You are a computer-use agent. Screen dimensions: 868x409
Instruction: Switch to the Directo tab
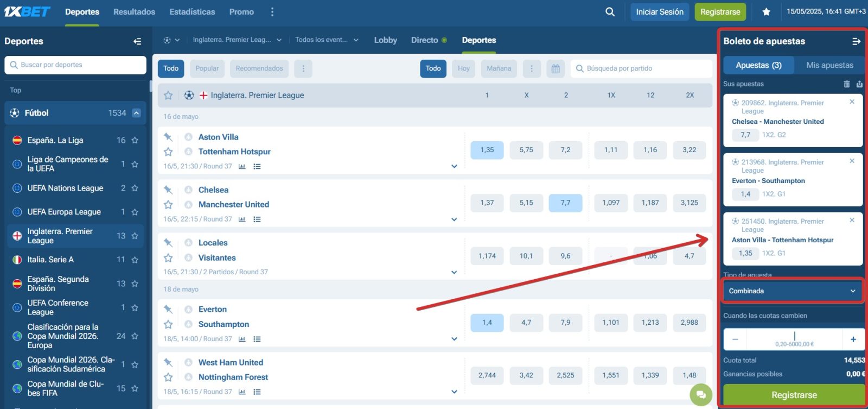point(429,40)
